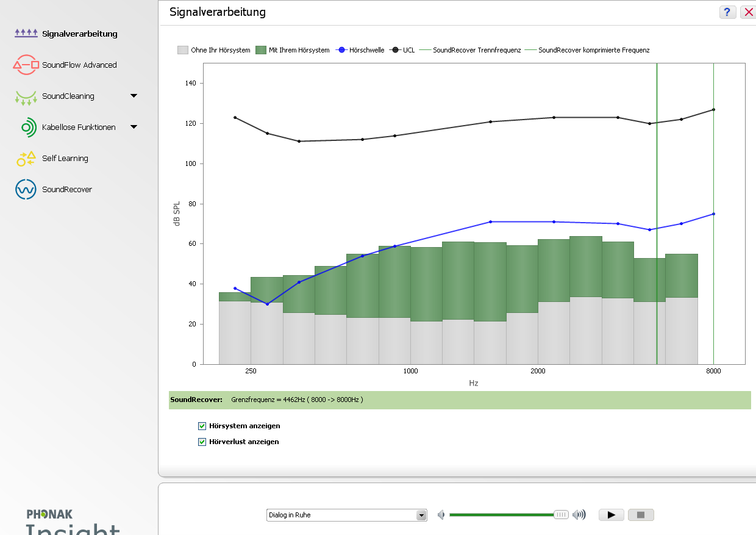Screen dimensions: 756x535
Task: Click the Hörschwelle legend entry
Action: [x=360, y=50]
